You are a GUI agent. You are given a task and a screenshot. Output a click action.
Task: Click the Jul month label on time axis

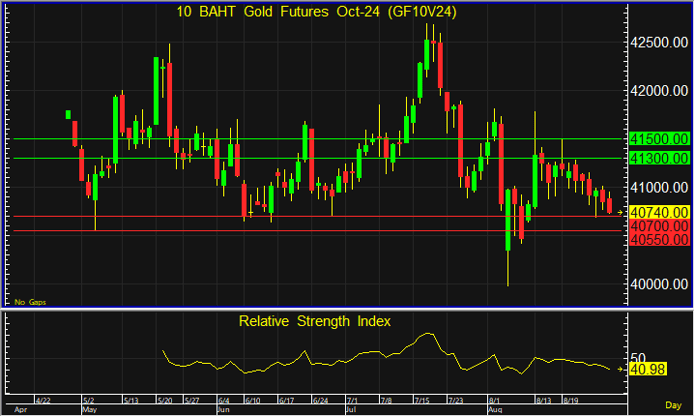coord(351,410)
